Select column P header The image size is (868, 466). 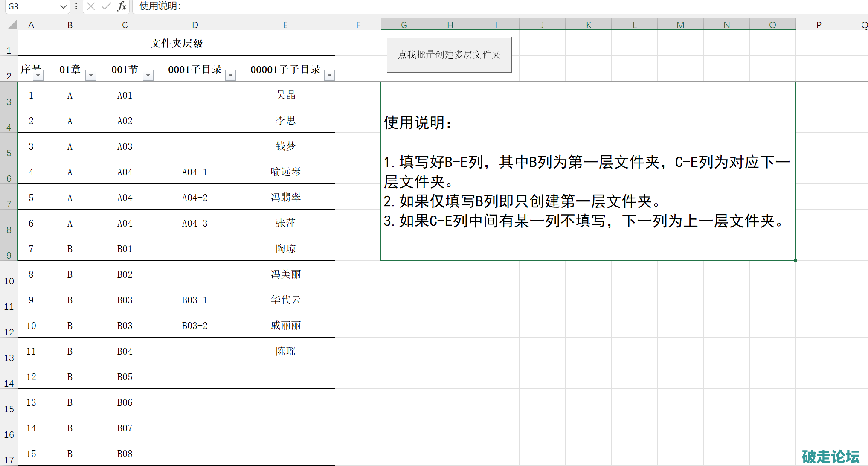tap(819, 25)
